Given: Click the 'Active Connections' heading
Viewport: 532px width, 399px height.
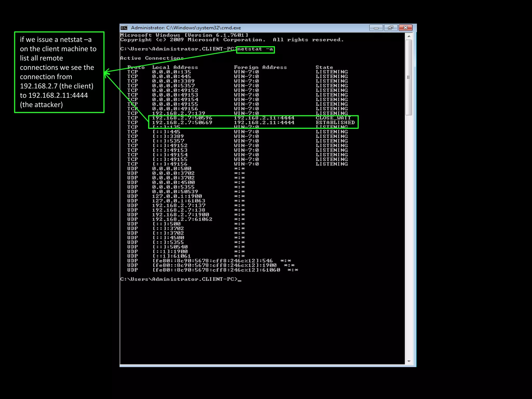Looking at the screenshot, I should (x=152, y=58).
